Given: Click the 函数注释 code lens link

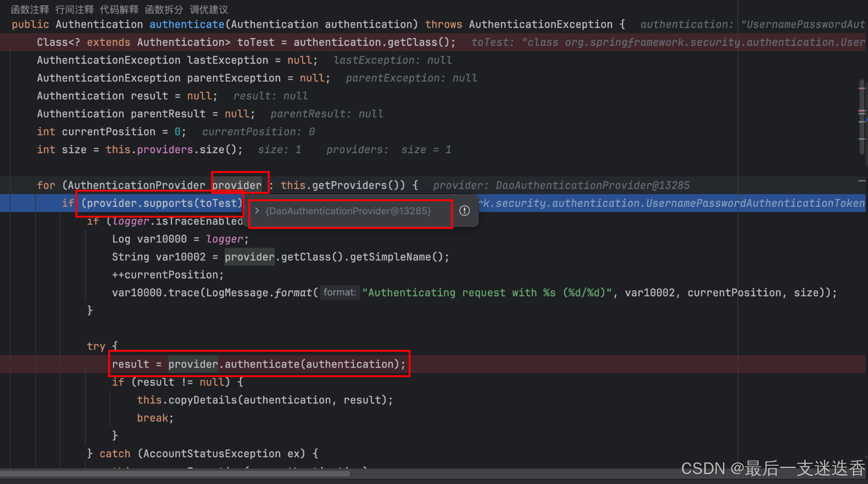Looking at the screenshot, I should 30,9.
